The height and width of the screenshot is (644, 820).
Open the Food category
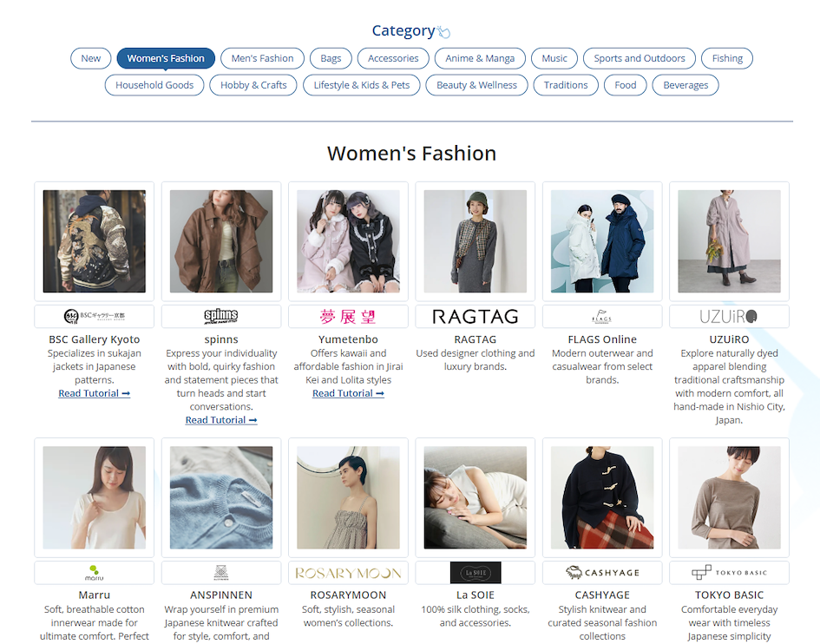point(626,85)
